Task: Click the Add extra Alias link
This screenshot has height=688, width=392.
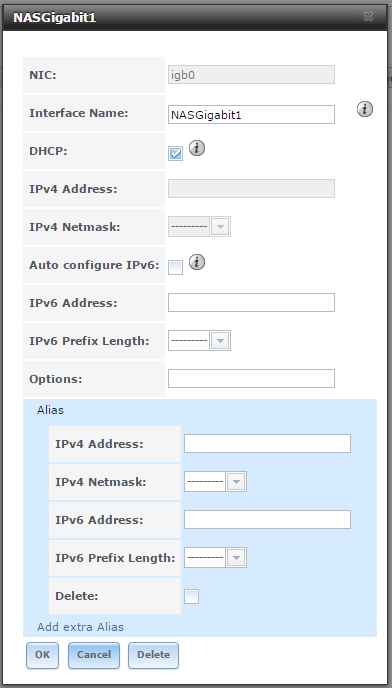Action: [80, 627]
